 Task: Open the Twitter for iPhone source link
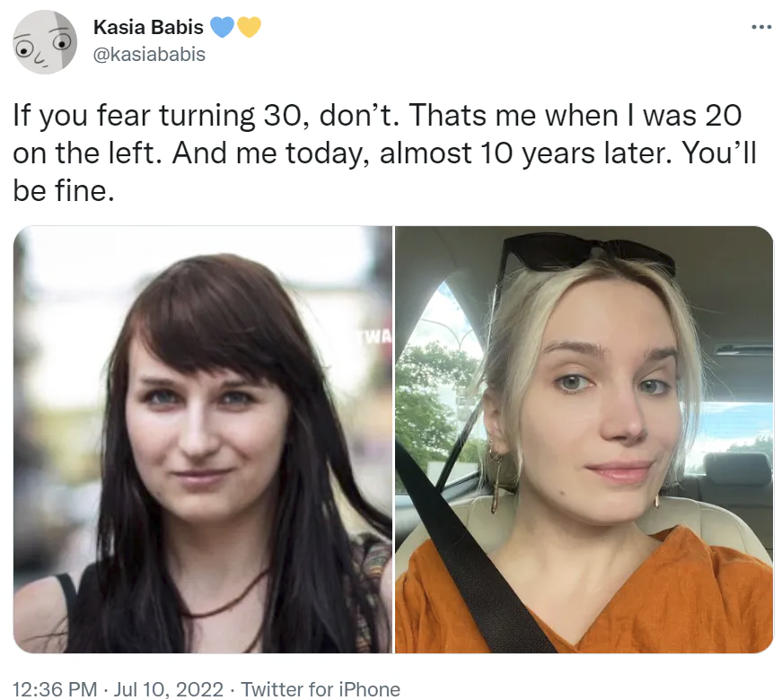coord(321,689)
